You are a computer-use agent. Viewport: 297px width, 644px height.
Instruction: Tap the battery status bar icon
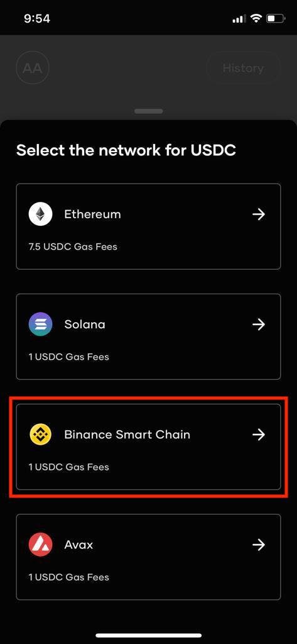pos(276,18)
